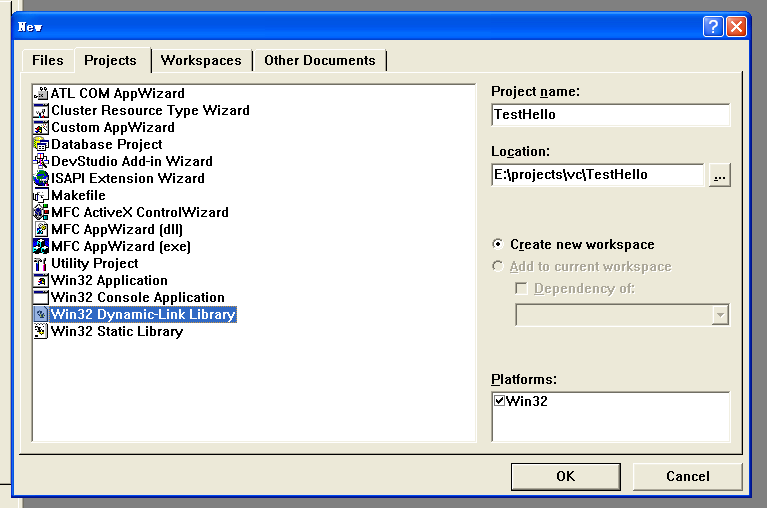767x508 pixels.
Task: Click the Win32 Application icon
Action: pos(41,281)
